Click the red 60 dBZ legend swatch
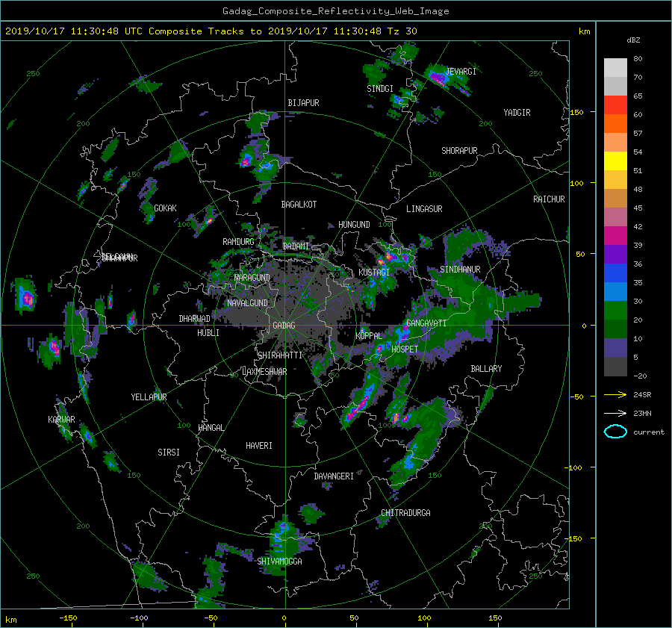Screen dimensions: 672x628 point(615,105)
